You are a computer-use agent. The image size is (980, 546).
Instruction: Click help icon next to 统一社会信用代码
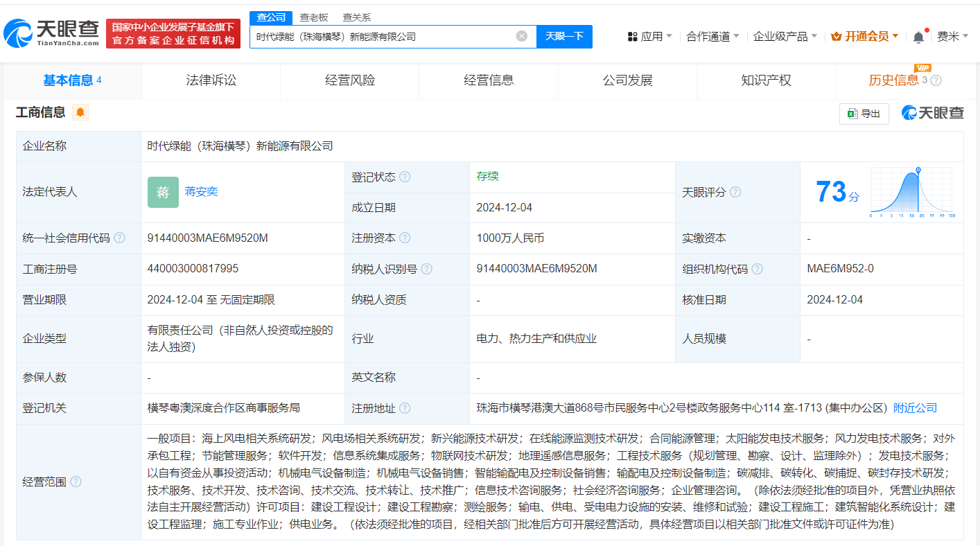pos(120,238)
